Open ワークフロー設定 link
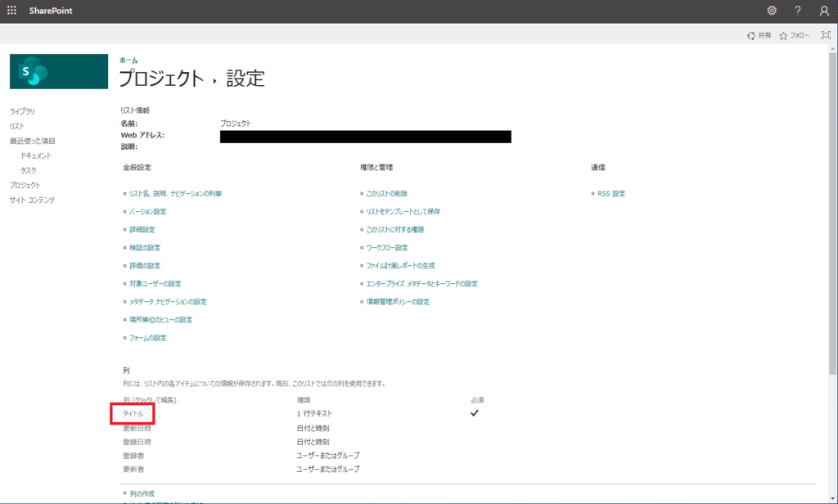This screenshot has height=504, width=838. pyautogui.click(x=386, y=248)
